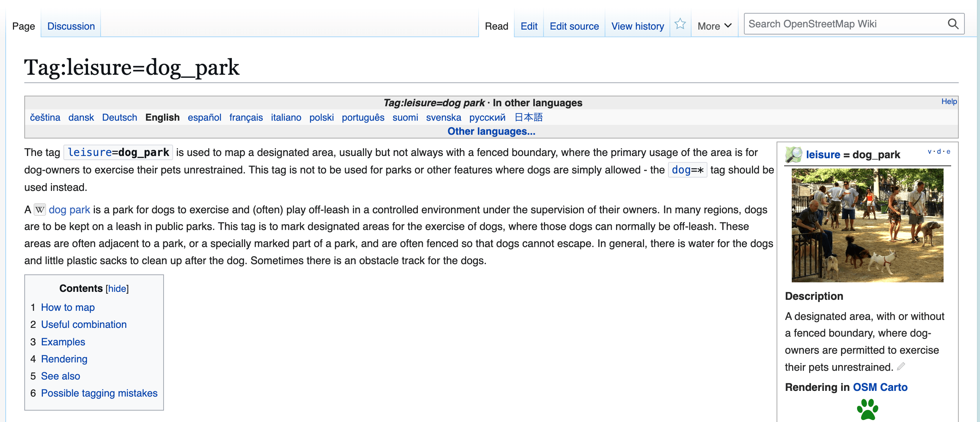Click the search magnifying glass icon
980x422 pixels.
click(953, 24)
